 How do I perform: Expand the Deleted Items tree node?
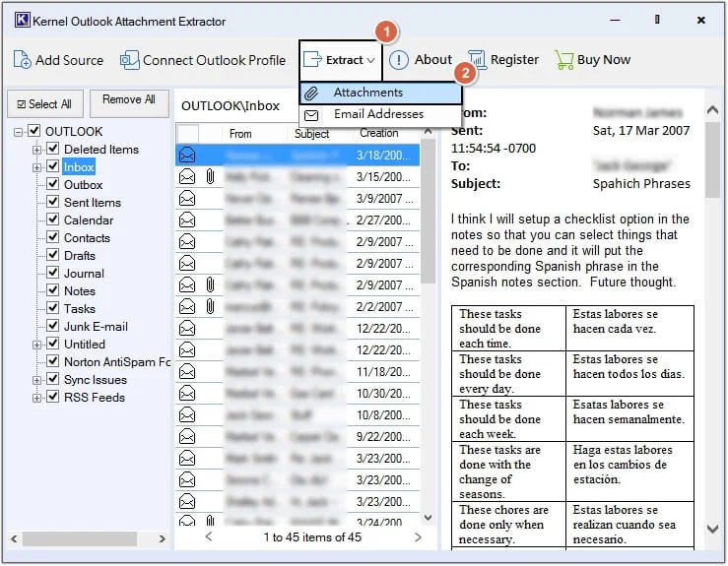point(36,150)
